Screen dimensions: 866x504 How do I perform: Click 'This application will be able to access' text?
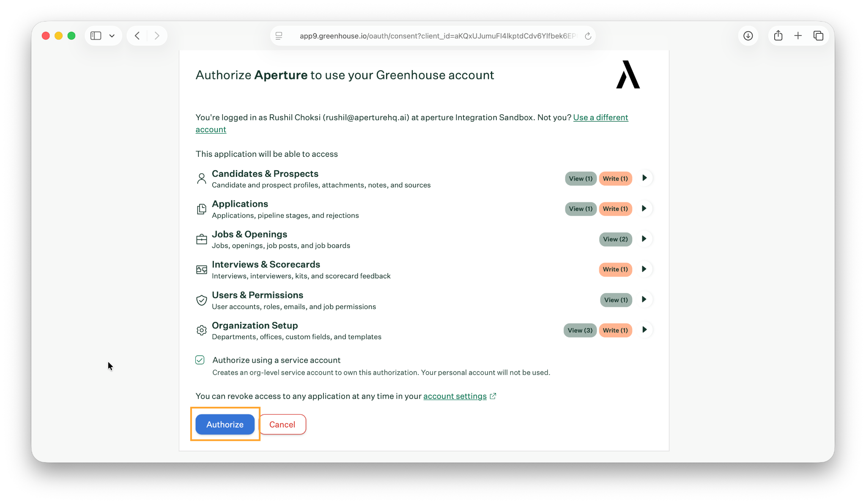267,154
